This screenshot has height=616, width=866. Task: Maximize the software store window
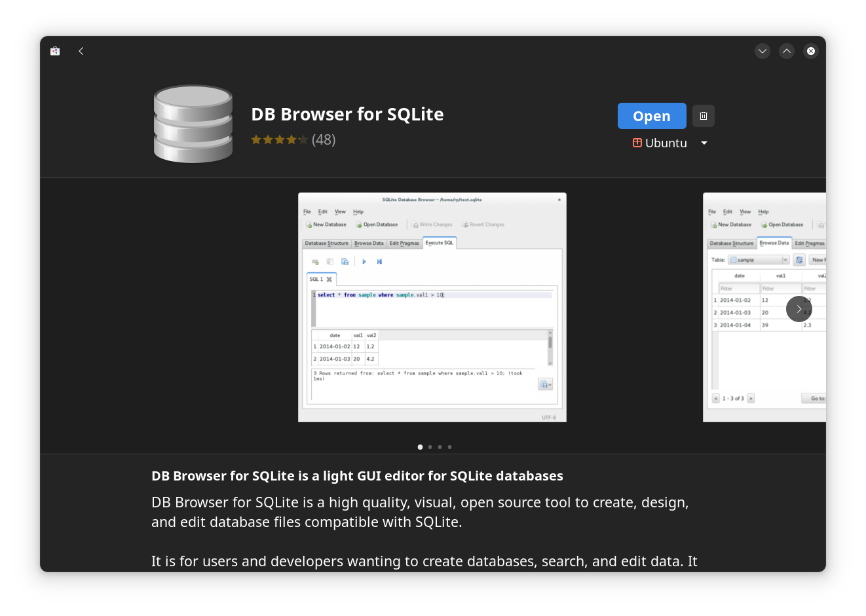coord(787,51)
